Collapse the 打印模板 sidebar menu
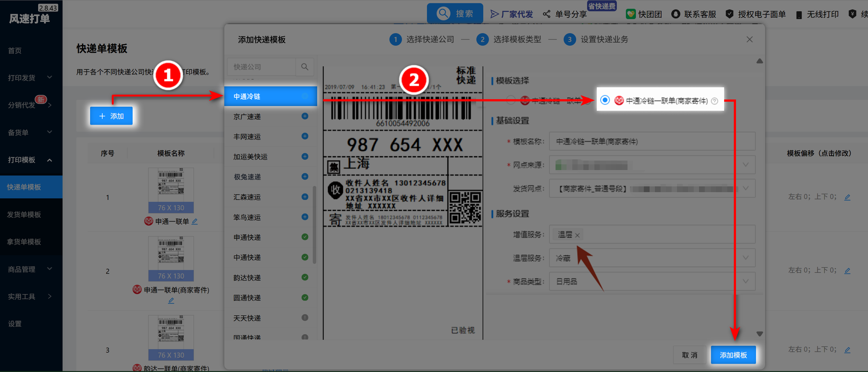 coord(31,160)
